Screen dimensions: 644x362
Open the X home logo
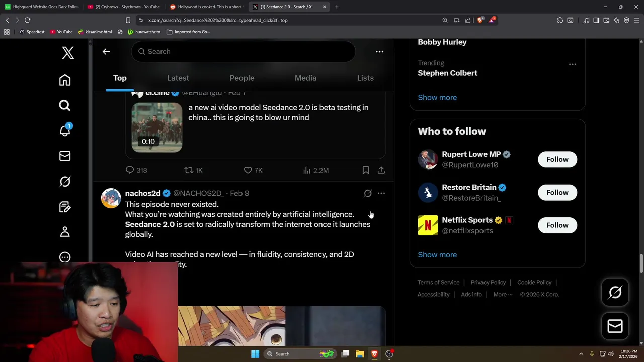point(68,53)
